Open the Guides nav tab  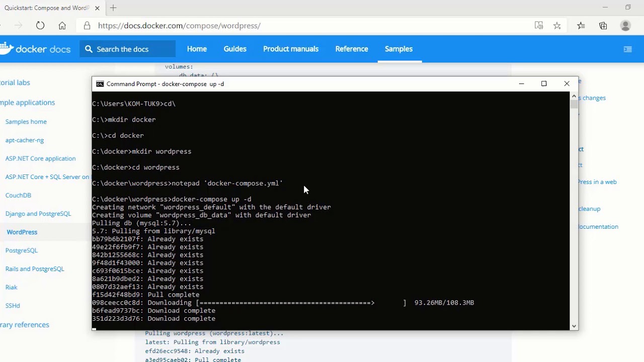pos(235,49)
